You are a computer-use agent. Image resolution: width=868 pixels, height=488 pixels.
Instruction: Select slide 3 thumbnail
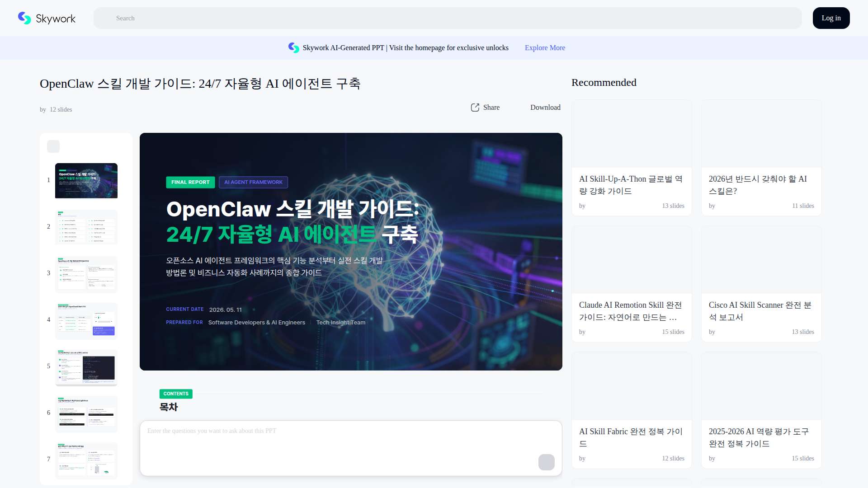[86, 274]
